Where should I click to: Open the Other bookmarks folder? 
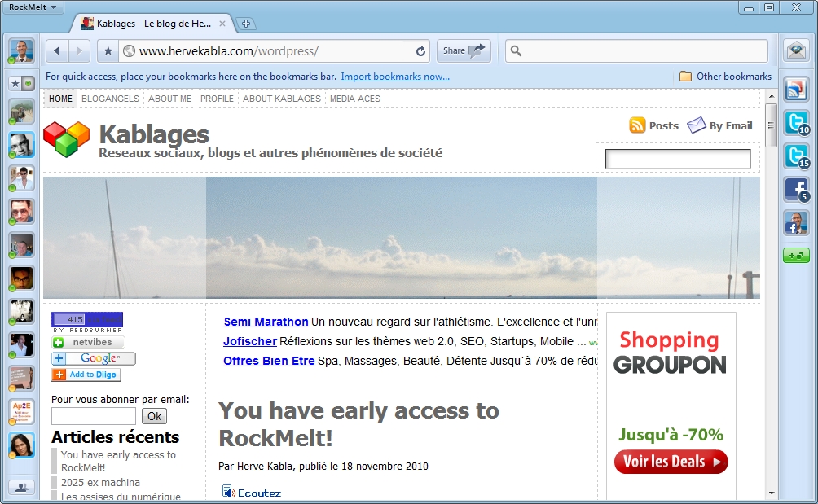click(725, 77)
